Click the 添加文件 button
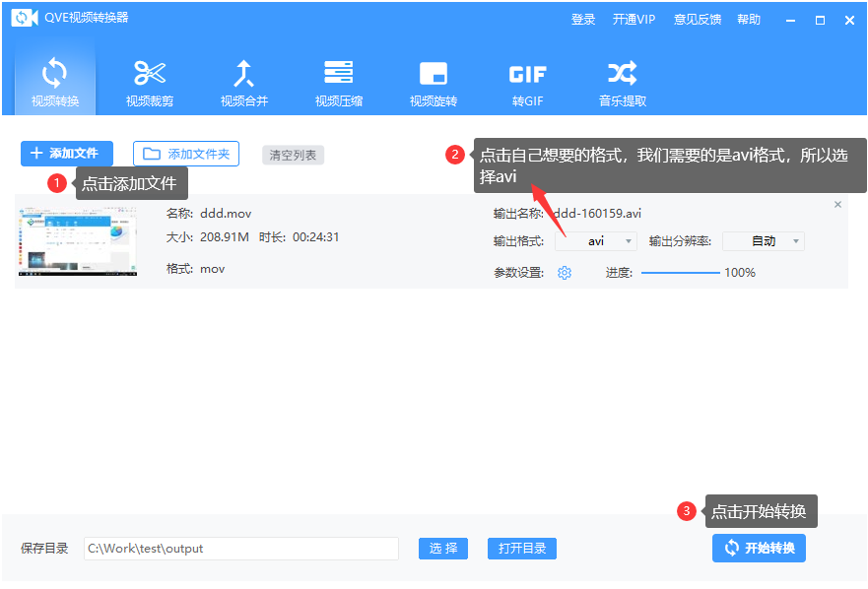 (x=67, y=154)
